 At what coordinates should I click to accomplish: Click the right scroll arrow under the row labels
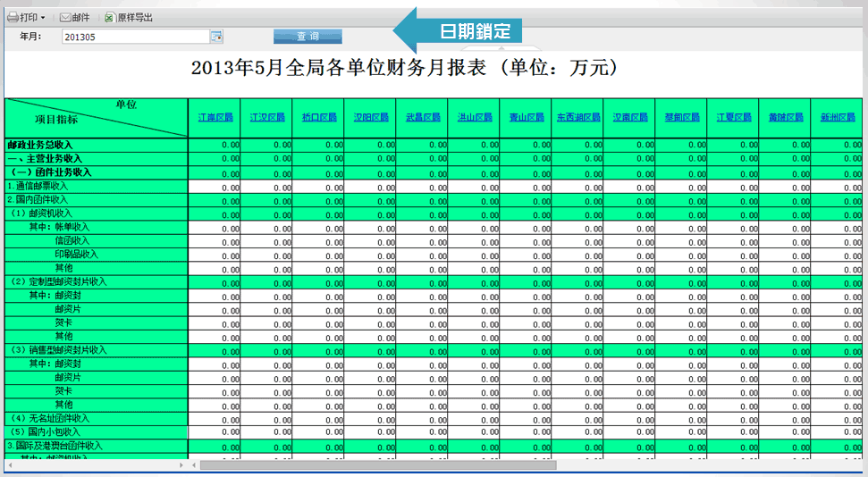click(181, 465)
